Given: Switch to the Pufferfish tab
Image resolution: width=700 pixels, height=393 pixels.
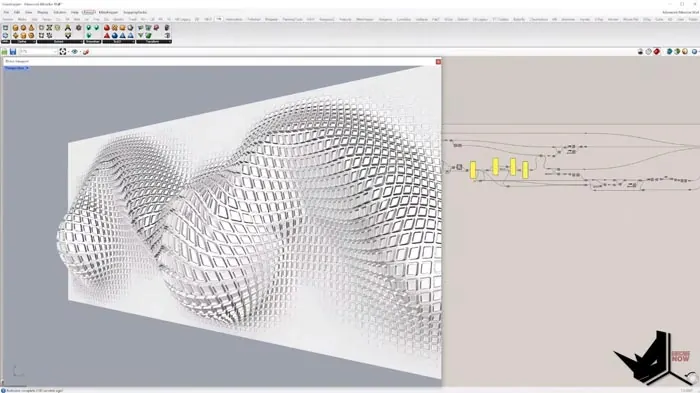Looking at the screenshot, I should point(254,19).
